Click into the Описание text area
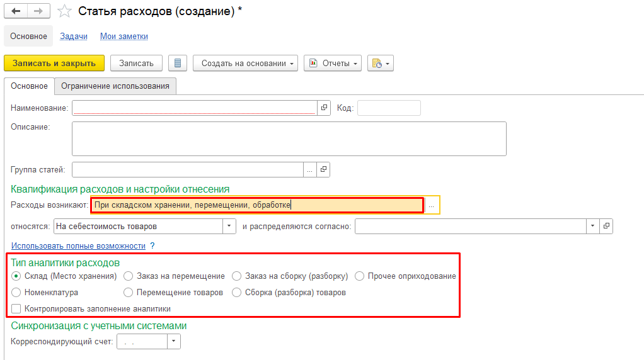Image resolution: width=644 pixels, height=360 pixels. click(289, 138)
